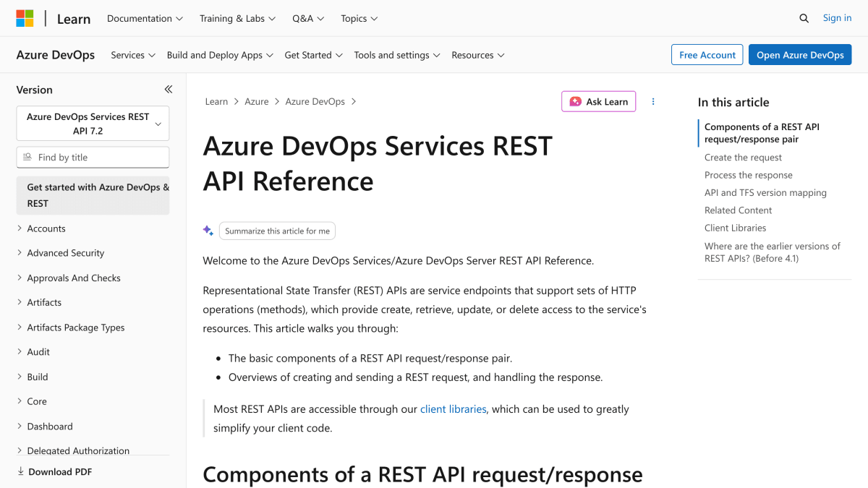Collapse the Version sidebar with double-chevron icon
868x488 pixels.
(169, 90)
